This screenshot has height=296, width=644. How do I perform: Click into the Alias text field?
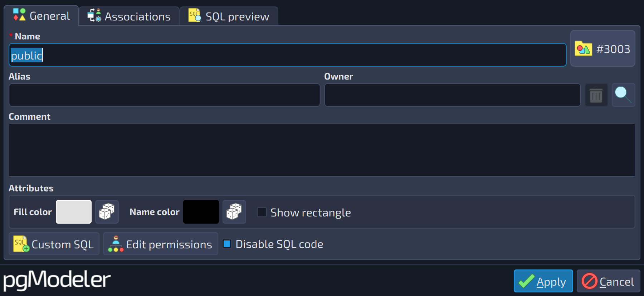[165, 95]
